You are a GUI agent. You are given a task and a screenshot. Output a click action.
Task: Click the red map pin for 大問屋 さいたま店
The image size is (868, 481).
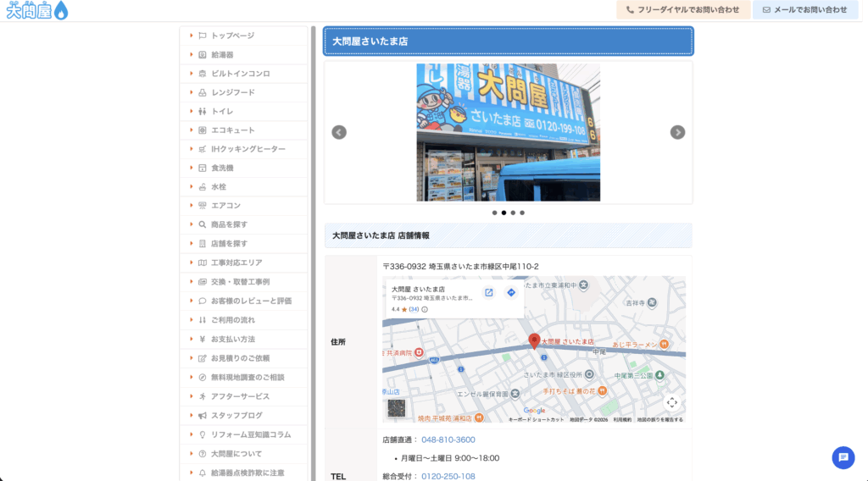(x=534, y=341)
